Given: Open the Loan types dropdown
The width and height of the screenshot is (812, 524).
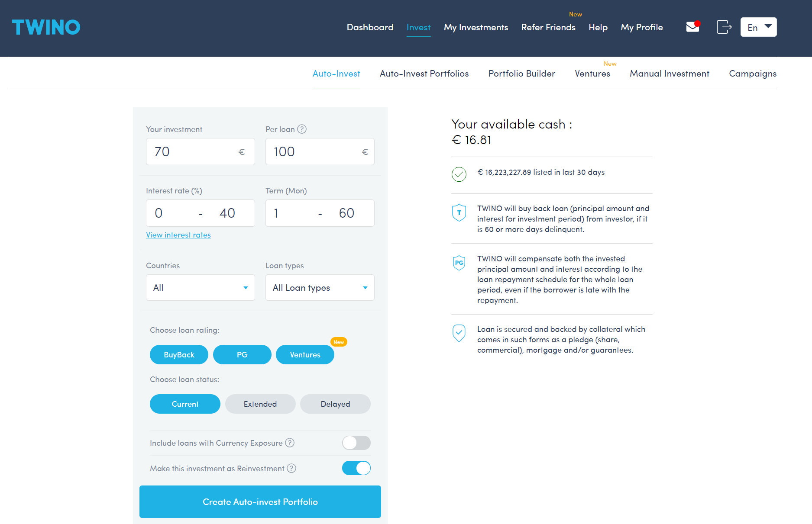Looking at the screenshot, I should [320, 288].
